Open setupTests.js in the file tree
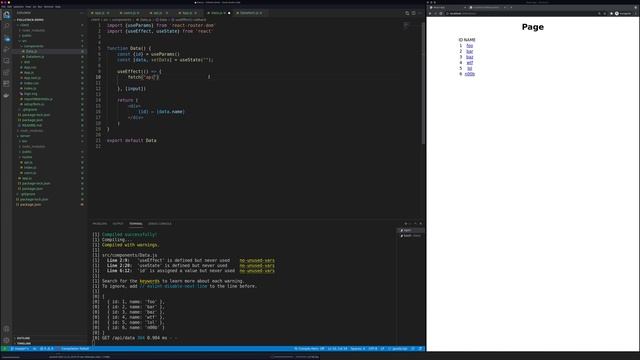 pos(34,104)
